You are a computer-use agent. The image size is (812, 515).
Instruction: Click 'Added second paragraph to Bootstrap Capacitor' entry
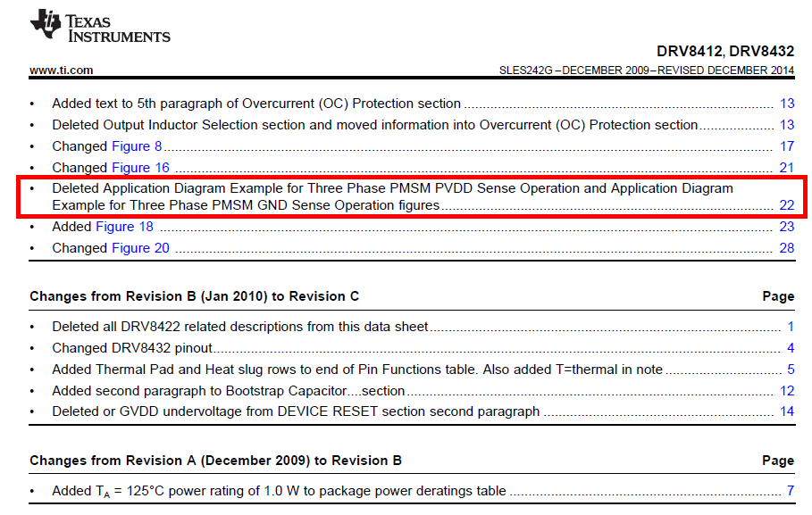coord(229,391)
